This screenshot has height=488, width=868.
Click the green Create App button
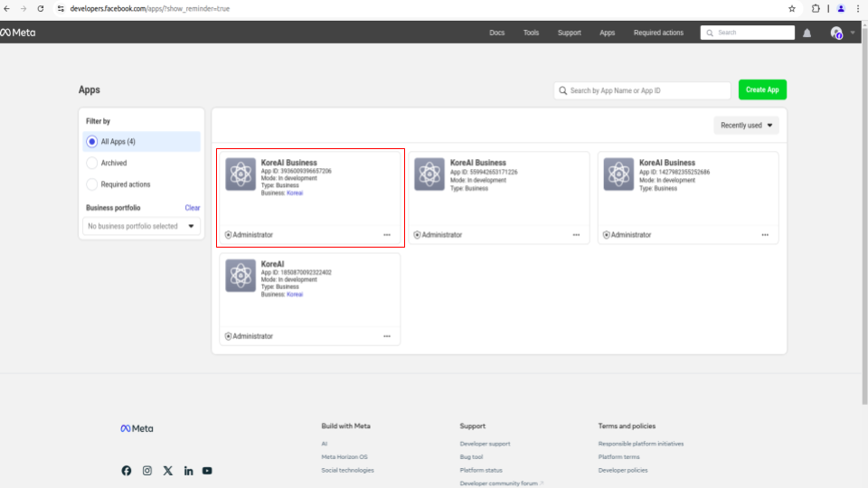tap(762, 89)
